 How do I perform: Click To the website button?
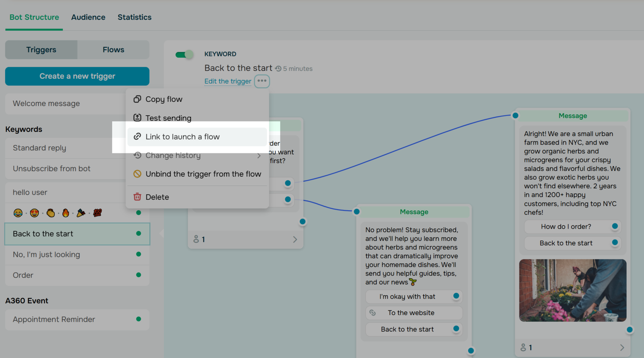click(x=414, y=313)
